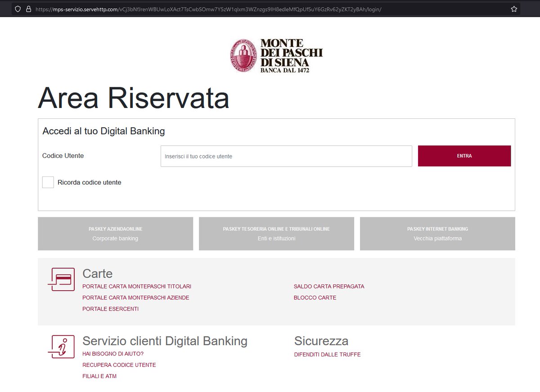The height and width of the screenshot is (392, 540).
Task: Click the padlock site security icon
Action: coord(28,9)
